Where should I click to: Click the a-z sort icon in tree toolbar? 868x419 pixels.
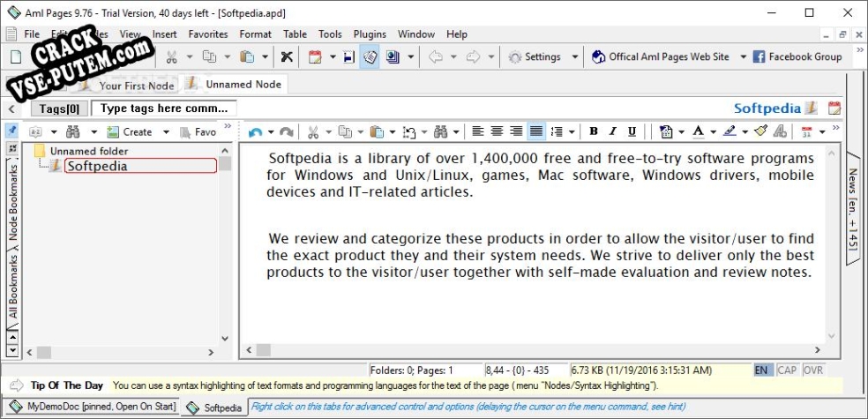point(36,131)
